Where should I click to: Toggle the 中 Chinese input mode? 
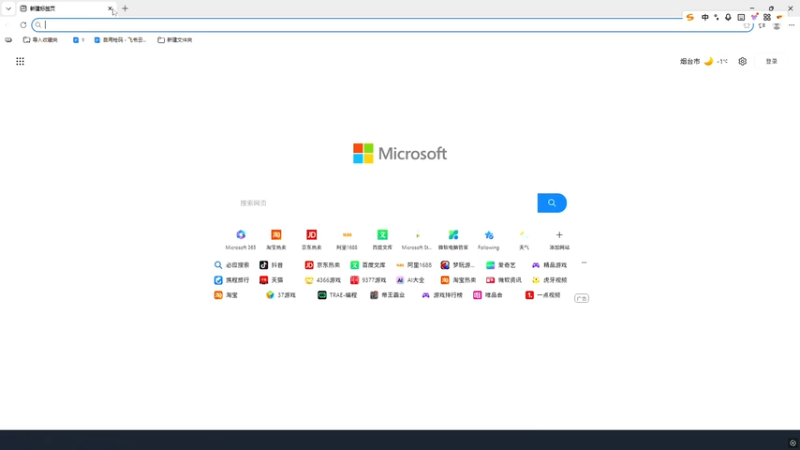pos(705,17)
